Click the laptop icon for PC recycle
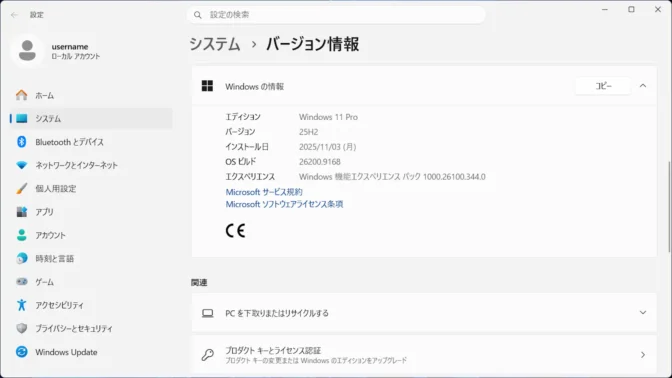This screenshot has width=672, height=378. click(x=207, y=313)
